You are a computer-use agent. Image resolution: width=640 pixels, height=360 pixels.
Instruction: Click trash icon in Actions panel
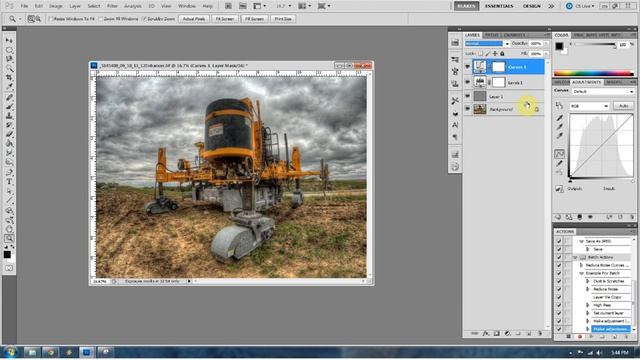tap(627, 337)
